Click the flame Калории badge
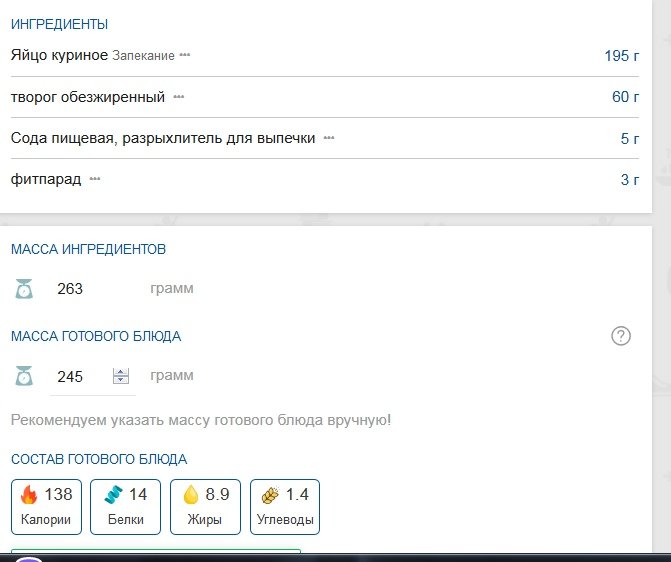Viewport: 671px width, 562px height. click(47, 506)
